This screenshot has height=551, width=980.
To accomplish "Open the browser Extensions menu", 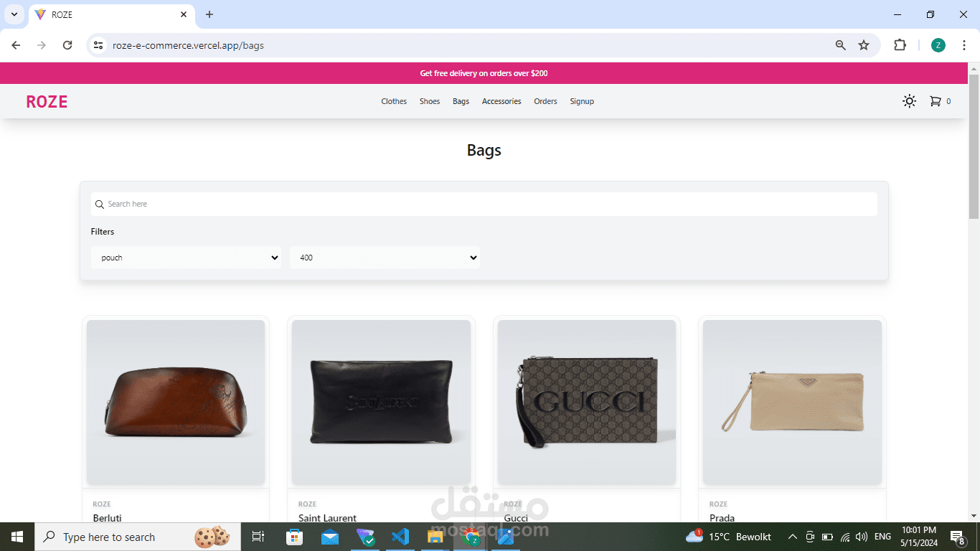I will [x=900, y=45].
